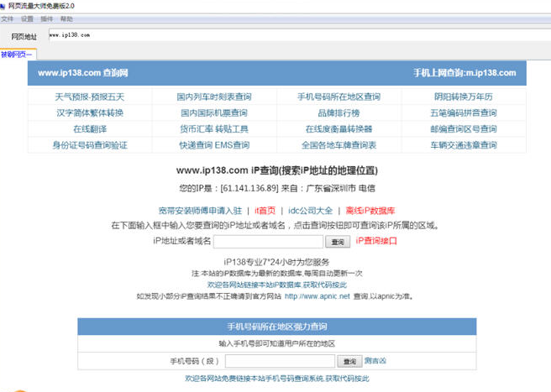Open the 文件 menu
551x392 pixels.
(7, 18)
